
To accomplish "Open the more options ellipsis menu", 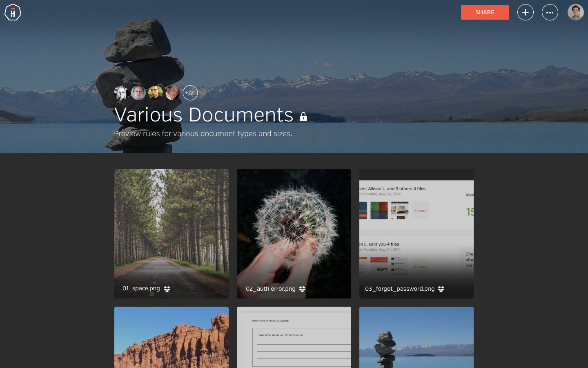I will pos(550,12).
